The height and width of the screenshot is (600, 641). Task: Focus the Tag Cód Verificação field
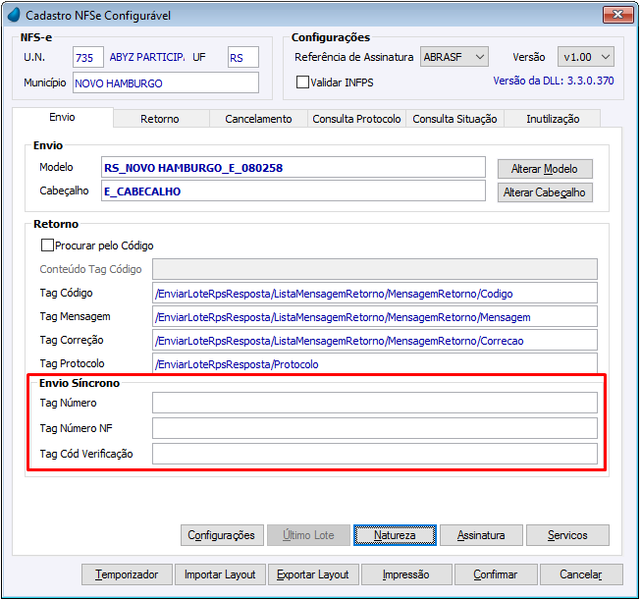[375, 454]
